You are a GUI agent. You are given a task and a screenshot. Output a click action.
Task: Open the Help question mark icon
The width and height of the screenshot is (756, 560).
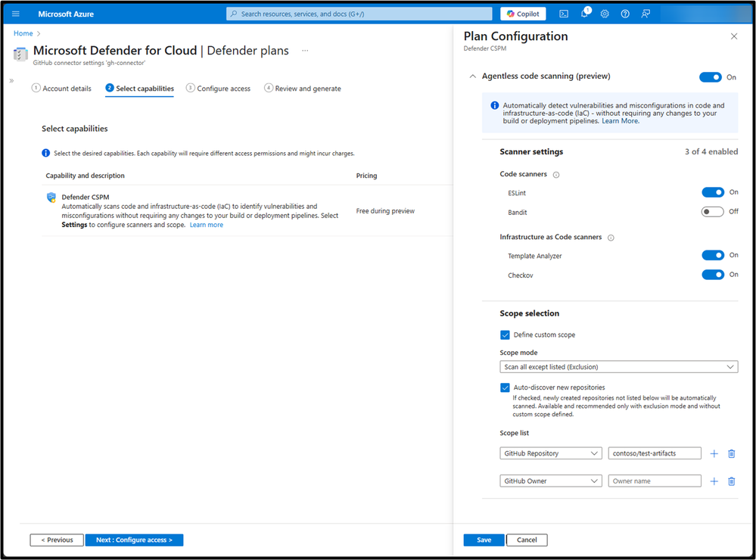tap(625, 14)
